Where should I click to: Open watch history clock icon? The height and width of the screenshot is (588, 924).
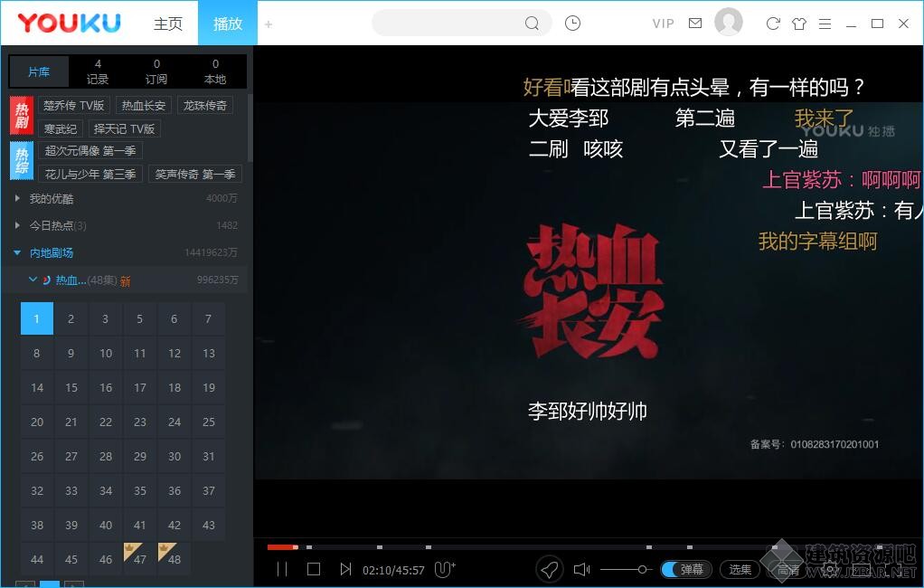pyautogui.click(x=572, y=23)
